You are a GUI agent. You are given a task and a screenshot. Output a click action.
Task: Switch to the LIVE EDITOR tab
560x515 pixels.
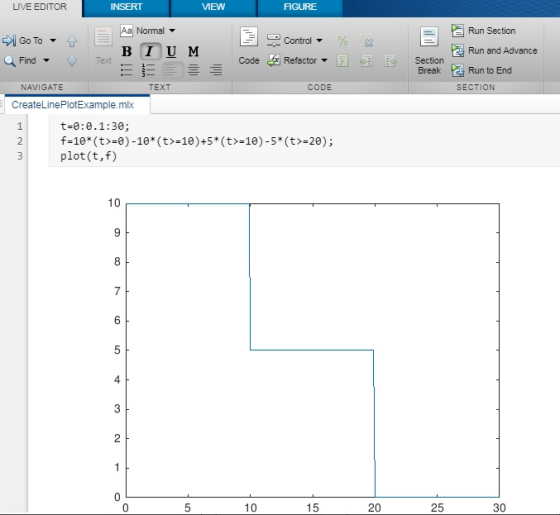(x=40, y=7)
